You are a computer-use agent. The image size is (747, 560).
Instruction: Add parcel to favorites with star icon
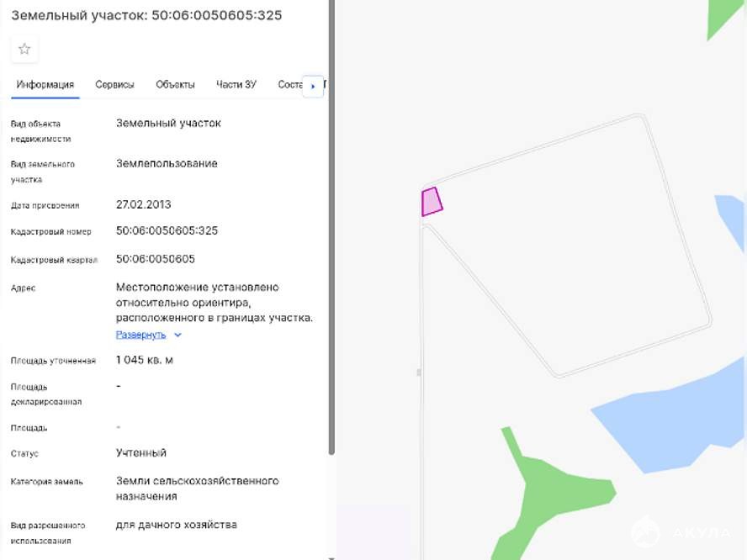coord(24,49)
